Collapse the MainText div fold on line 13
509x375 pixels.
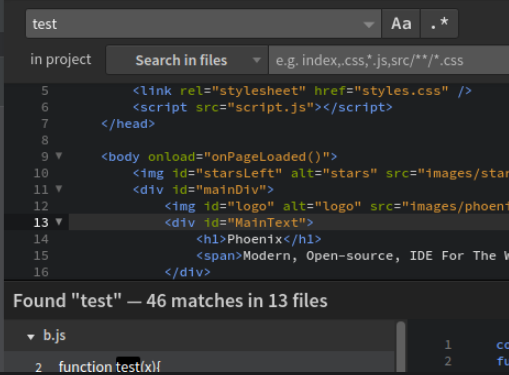59,222
